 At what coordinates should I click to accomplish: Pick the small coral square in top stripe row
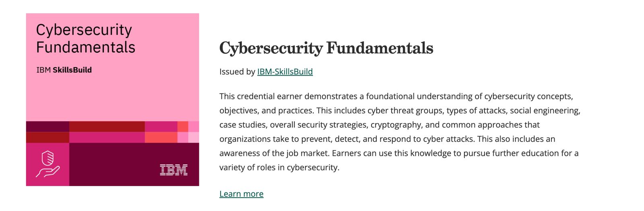[x=183, y=127]
